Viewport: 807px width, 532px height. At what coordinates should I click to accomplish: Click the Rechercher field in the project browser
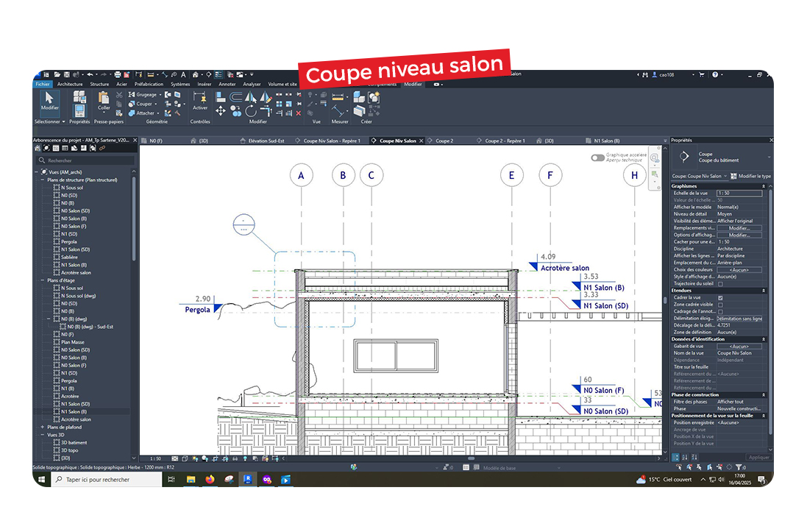[x=86, y=160]
